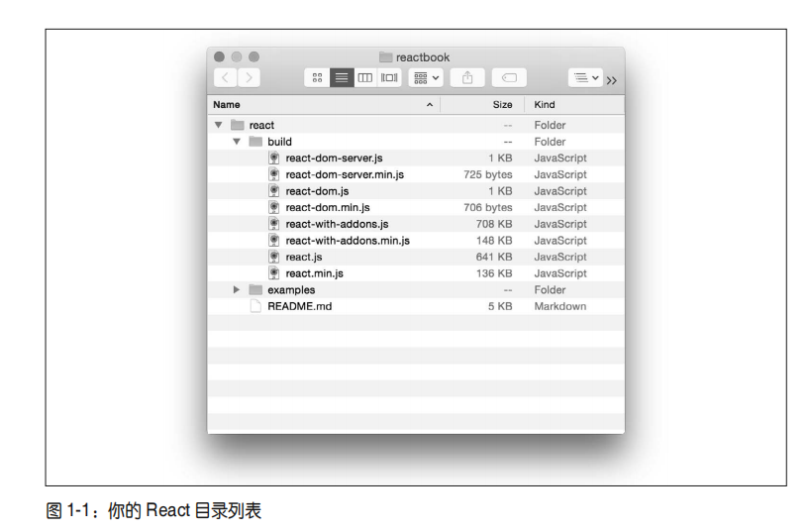Click the reactbook window title text

tap(423, 57)
